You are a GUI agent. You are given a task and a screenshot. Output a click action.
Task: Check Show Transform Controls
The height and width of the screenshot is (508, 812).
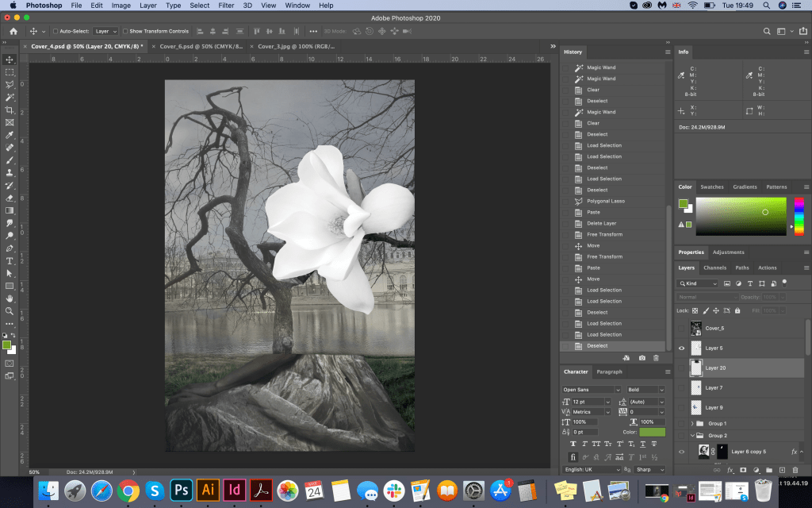click(124, 31)
